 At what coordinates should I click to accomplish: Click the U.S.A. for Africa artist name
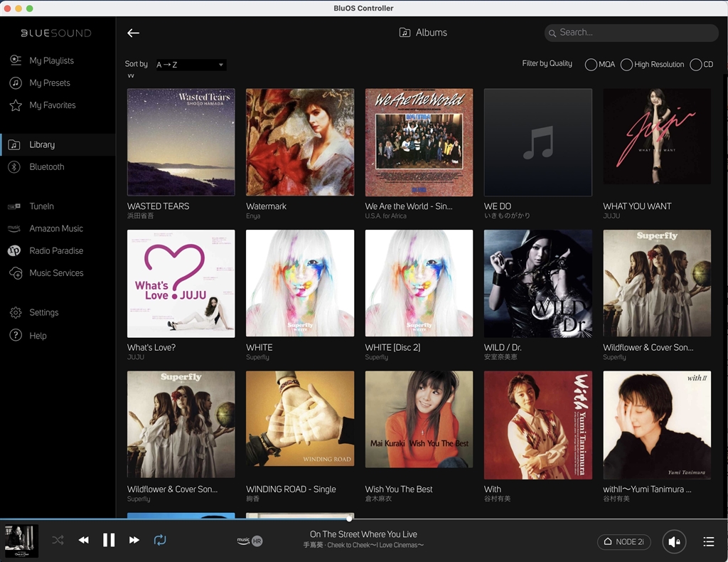[x=385, y=216]
